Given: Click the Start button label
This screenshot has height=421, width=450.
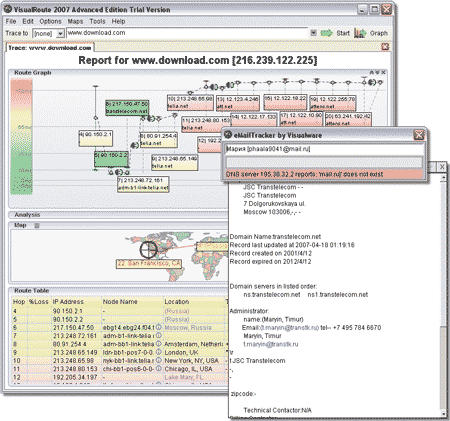Looking at the screenshot, I should pyautogui.click(x=343, y=33).
